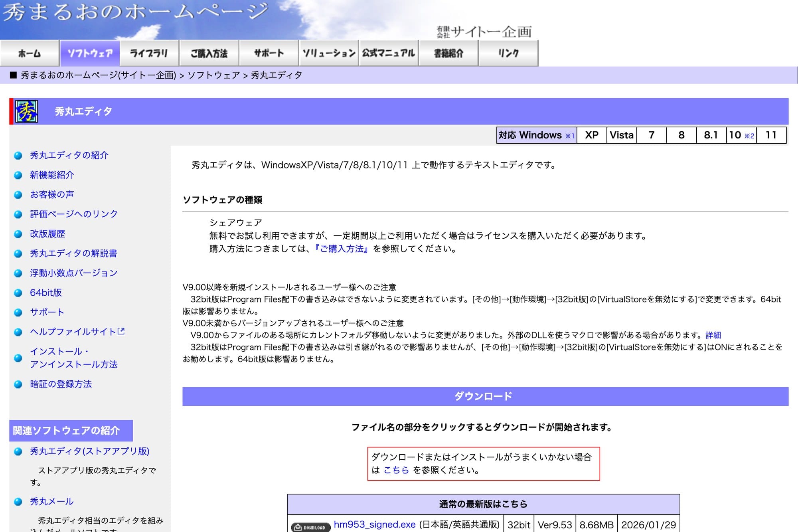798x532 pixels.
Task: Open the サポート navigation tab
Action: click(269, 53)
